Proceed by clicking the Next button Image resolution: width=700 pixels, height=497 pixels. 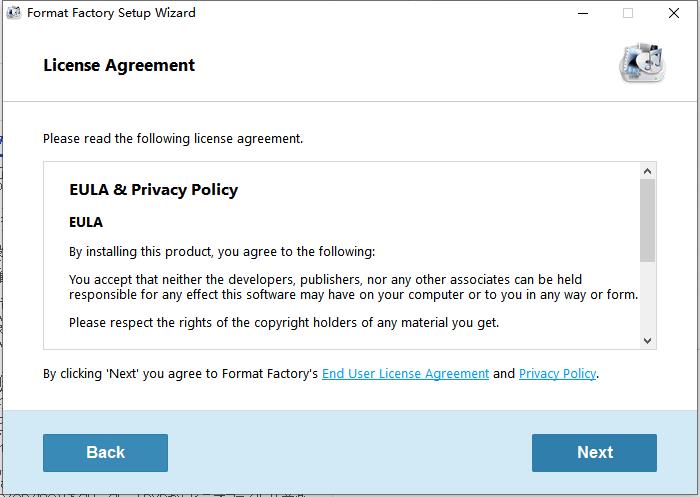click(594, 452)
